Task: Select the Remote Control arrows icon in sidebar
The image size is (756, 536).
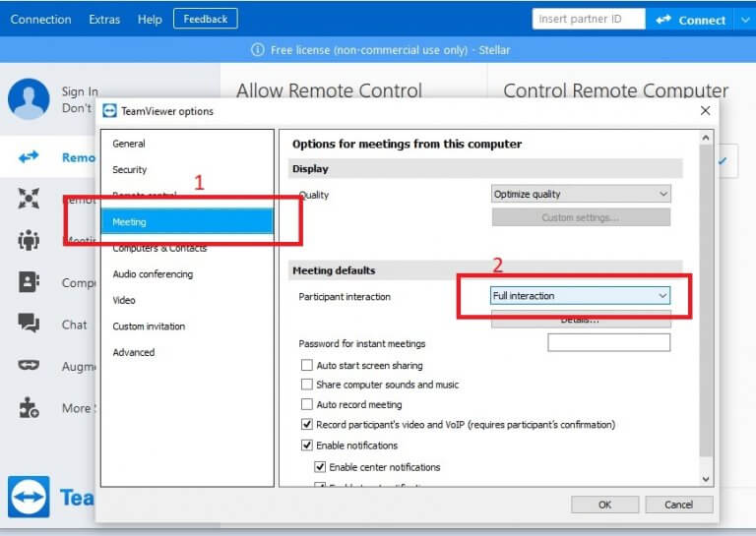Action: coord(29,157)
